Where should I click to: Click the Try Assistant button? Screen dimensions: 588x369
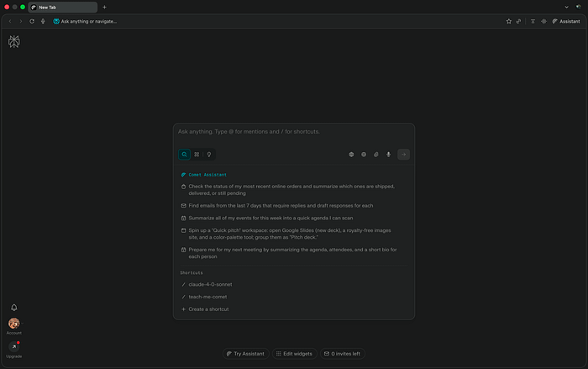(x=245, y=354)
